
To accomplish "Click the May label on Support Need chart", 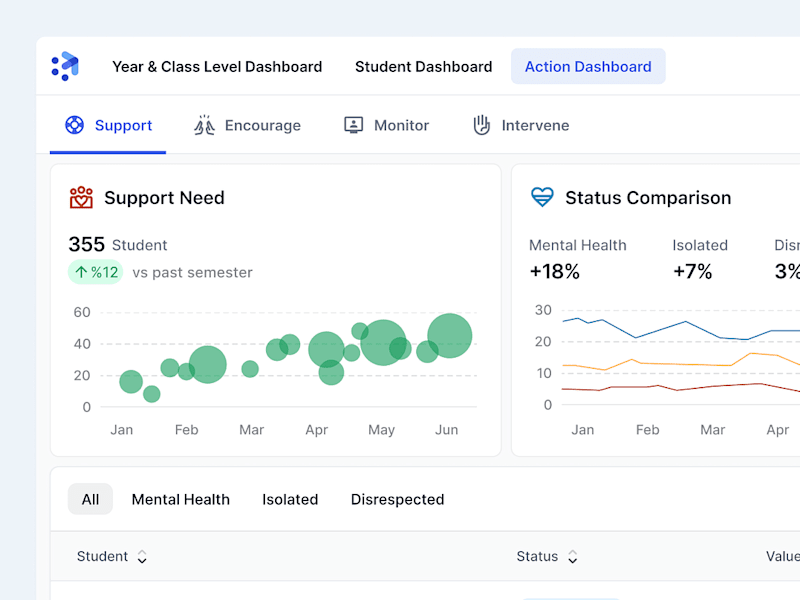I will 381,430.
